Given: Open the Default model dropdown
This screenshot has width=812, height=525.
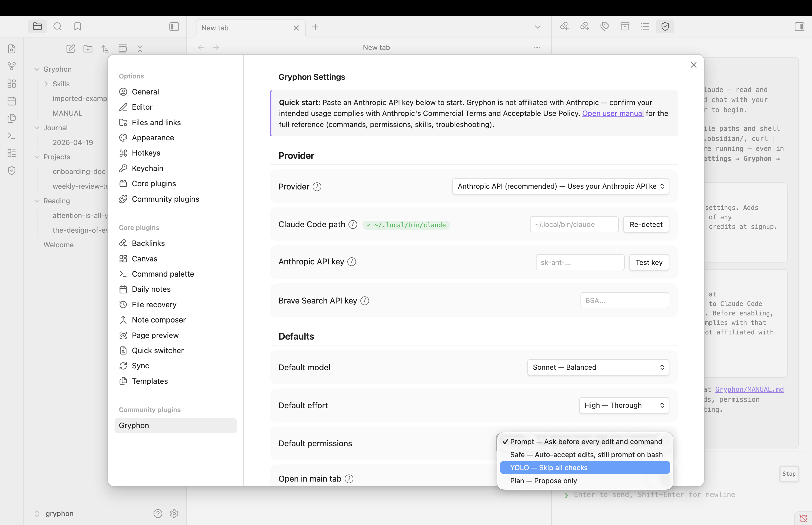Looking at the screenshot, I should (598, 368).
